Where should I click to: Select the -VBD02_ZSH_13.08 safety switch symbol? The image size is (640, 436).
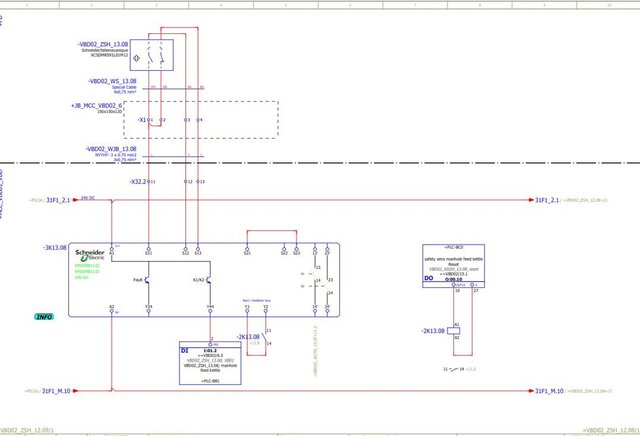tap(155, 58)
